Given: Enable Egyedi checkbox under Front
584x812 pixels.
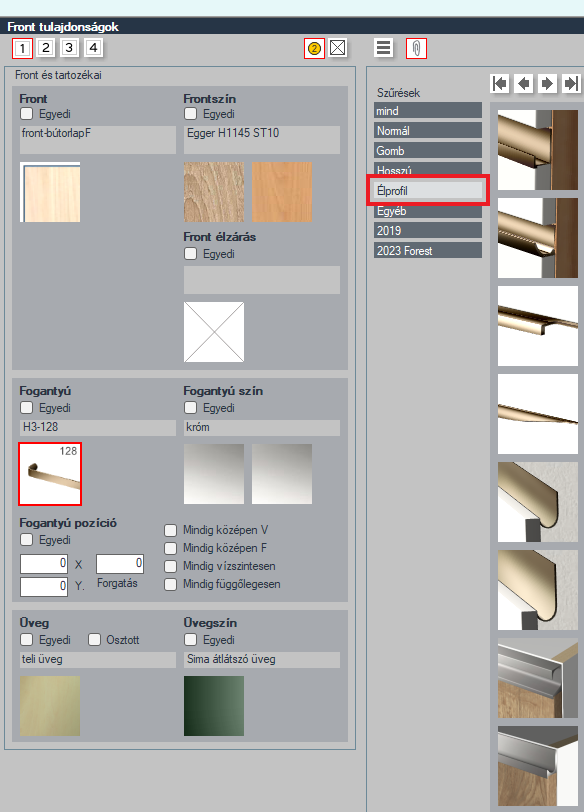Looking at the screenshot, I should pyautogui.click(x=26, y=113).
